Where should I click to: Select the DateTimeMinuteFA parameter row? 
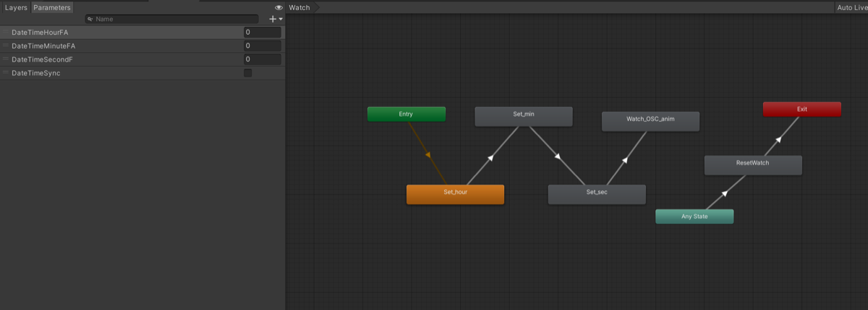tap(142, 46)
